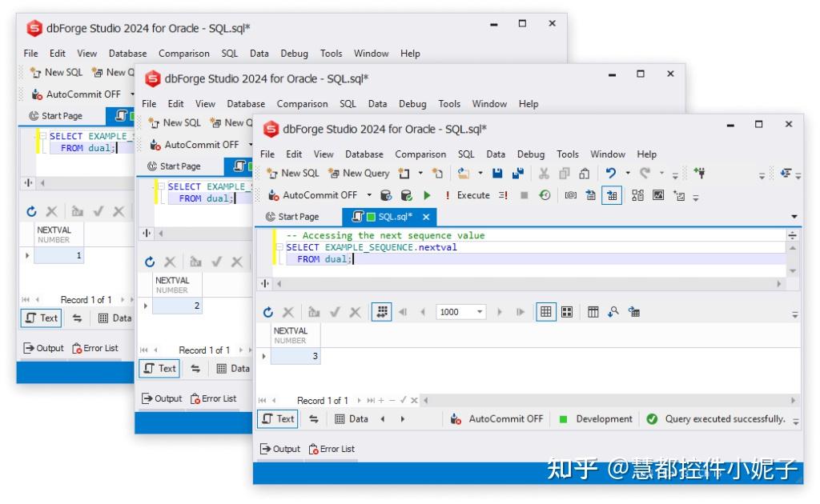Click New SQL in the front window toolbar
820x504 pixels.
coord(293,174)
